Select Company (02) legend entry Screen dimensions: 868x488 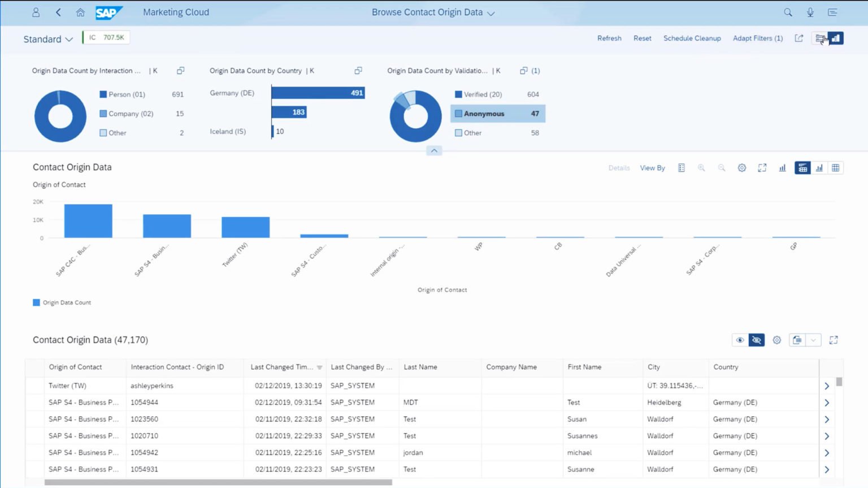[x=141, y=114]
